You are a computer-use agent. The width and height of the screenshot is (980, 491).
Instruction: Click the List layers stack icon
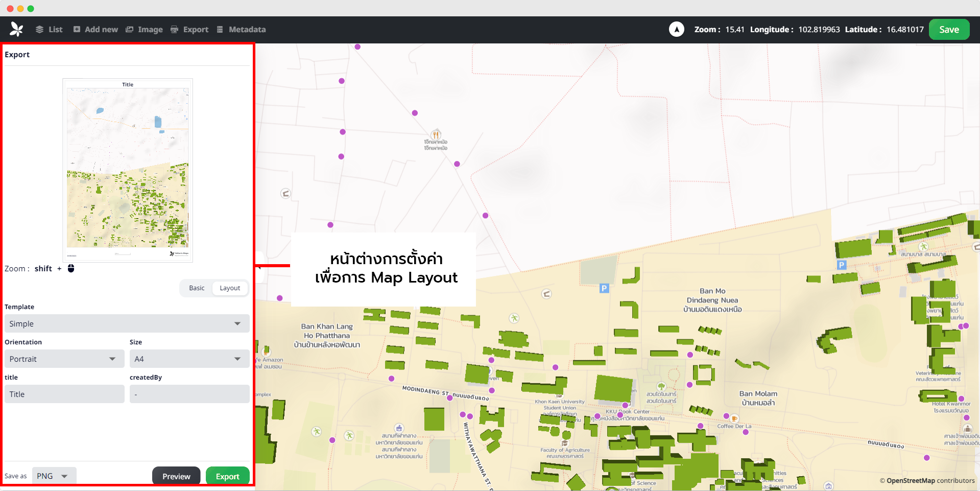click(x=39, y=30)
